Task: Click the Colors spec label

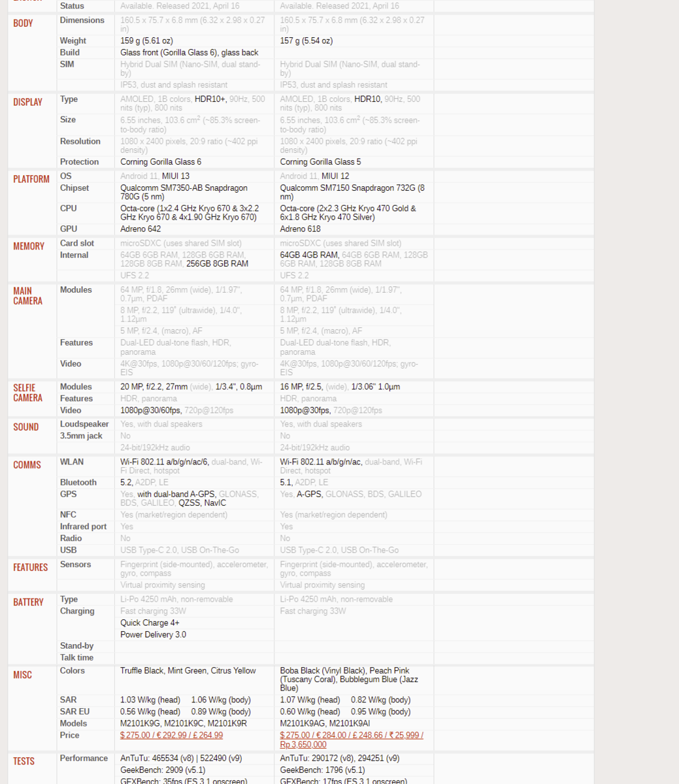Action: [73, 670]
